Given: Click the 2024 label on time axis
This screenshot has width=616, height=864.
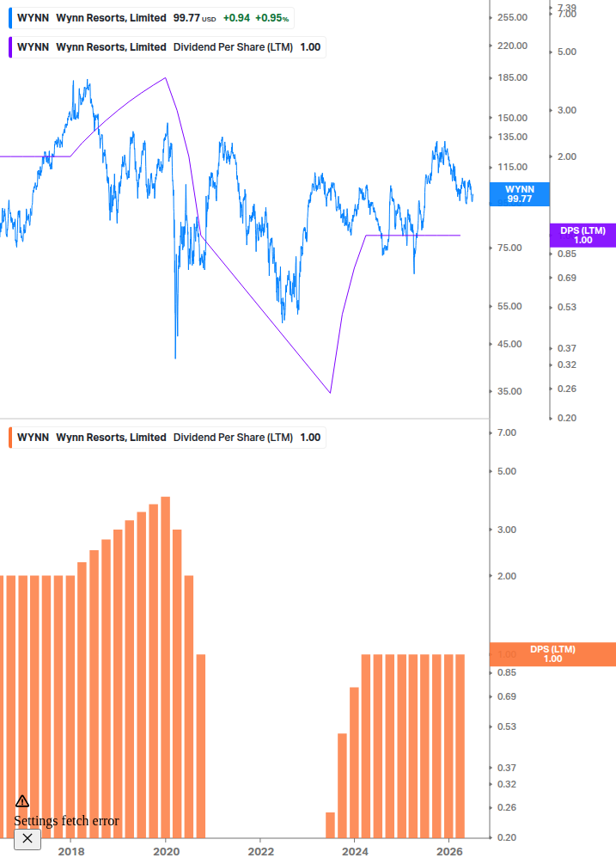Looking at the screenshot, I should (x=355, y=851).
